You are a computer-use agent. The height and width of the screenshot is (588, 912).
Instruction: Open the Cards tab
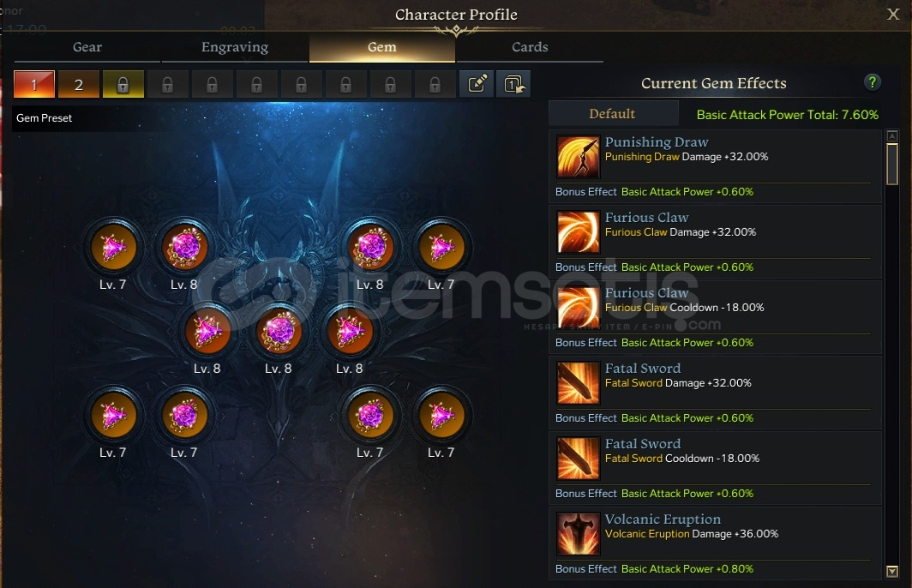point(530,47)
